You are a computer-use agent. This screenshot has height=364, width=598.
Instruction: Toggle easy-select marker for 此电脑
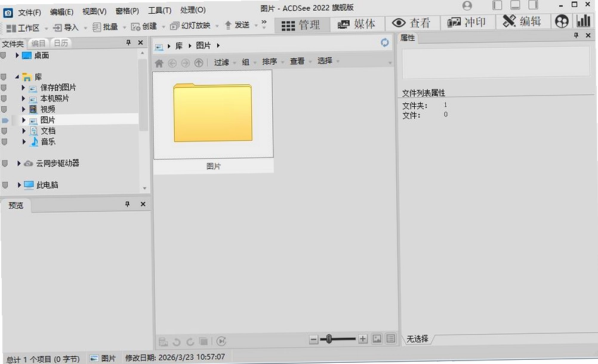[x=5, y=185]
